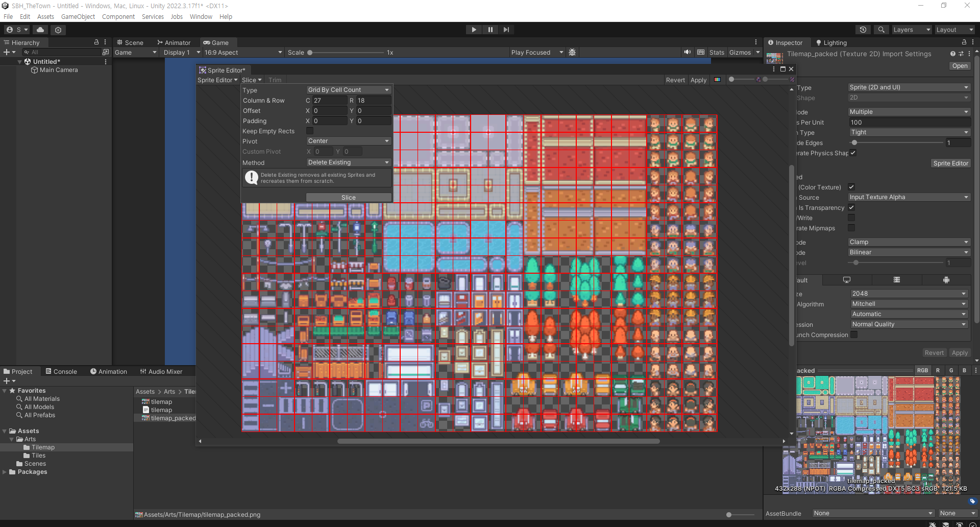The width and height of the screenshot is (980, 527).
Task: Open the Unity version control icon
Action: (58, 30)
